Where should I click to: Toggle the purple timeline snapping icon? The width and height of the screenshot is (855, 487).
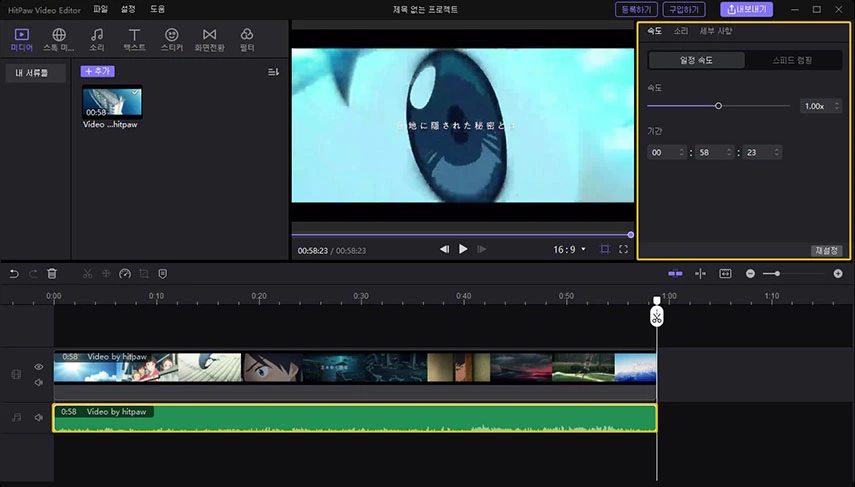pos(675,274)
